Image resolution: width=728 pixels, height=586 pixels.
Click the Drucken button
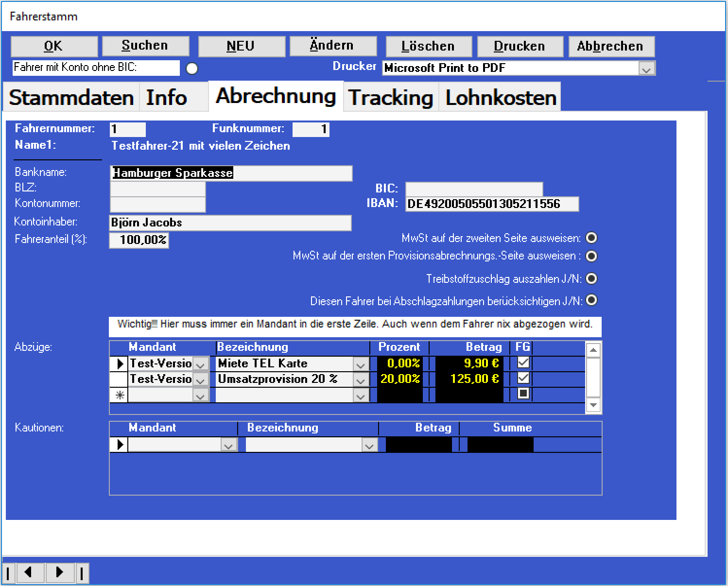pyautogui.click(x=520, y=46)
